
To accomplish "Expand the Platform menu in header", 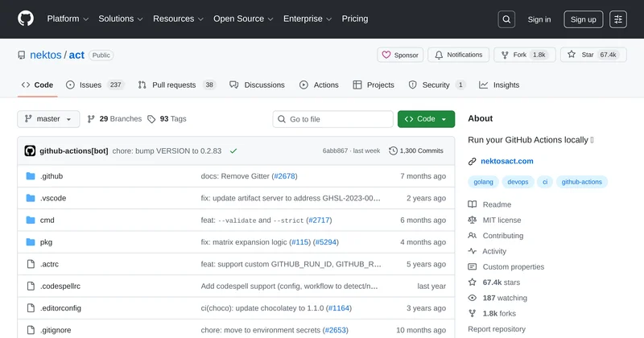I will point(68,19).
